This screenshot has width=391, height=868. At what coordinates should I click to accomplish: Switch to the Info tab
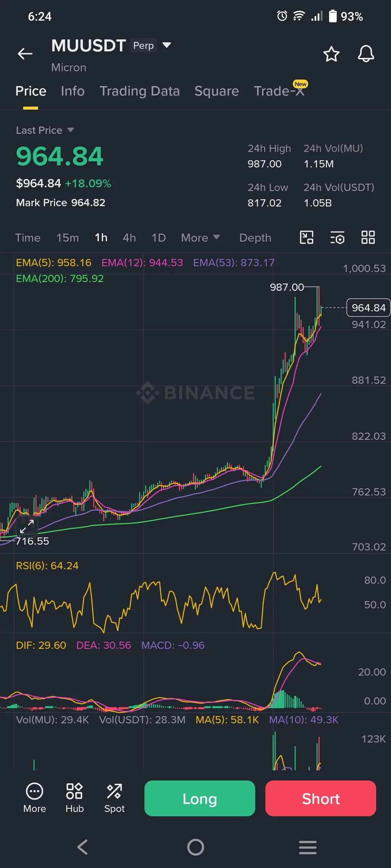click(x=73, y=91)
